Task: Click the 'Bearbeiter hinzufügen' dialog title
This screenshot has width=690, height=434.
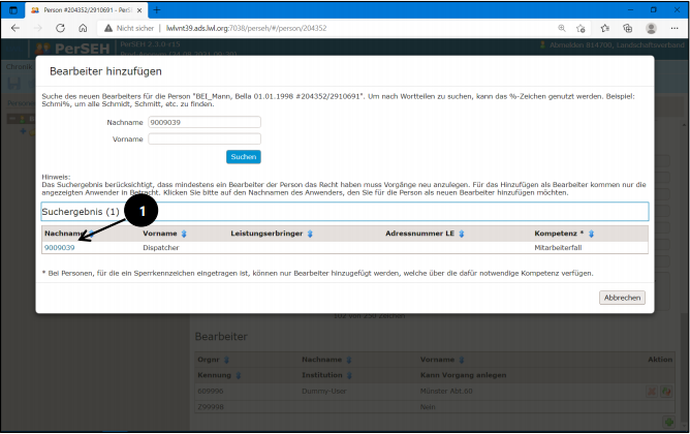Action: pos(106,71)
